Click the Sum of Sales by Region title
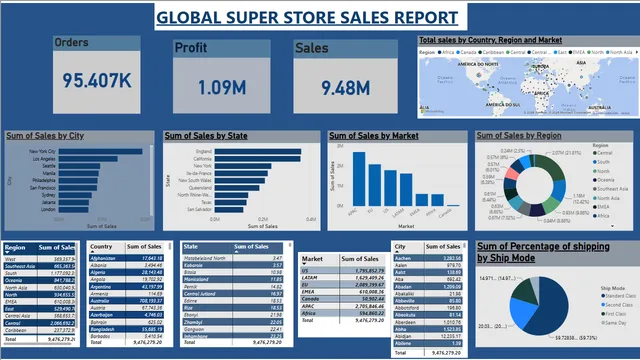Screen dimensions: 640x360 [519, 136]
